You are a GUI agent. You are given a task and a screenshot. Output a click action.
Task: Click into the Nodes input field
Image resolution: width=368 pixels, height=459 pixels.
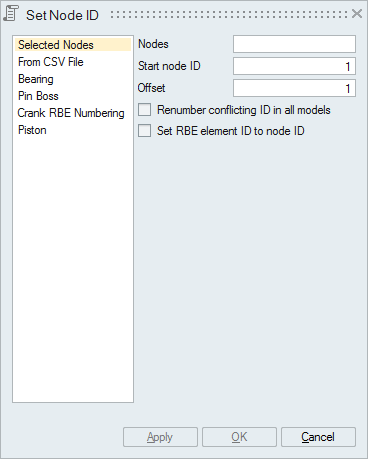[294, 44]
